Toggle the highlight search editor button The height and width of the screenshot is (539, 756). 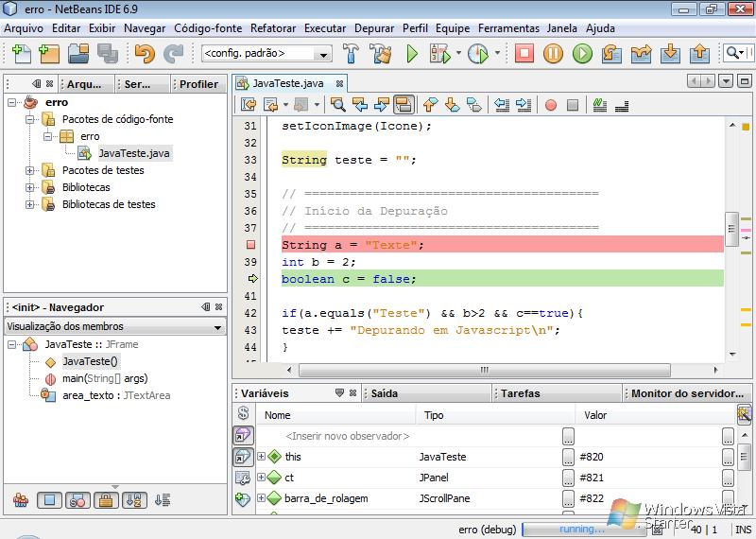404,104
